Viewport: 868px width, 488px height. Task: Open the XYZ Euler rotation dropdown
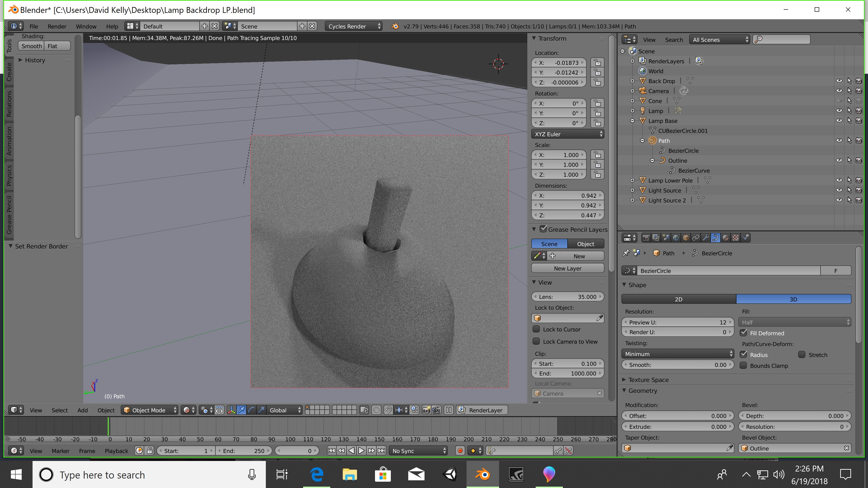(x=568, y=134)
